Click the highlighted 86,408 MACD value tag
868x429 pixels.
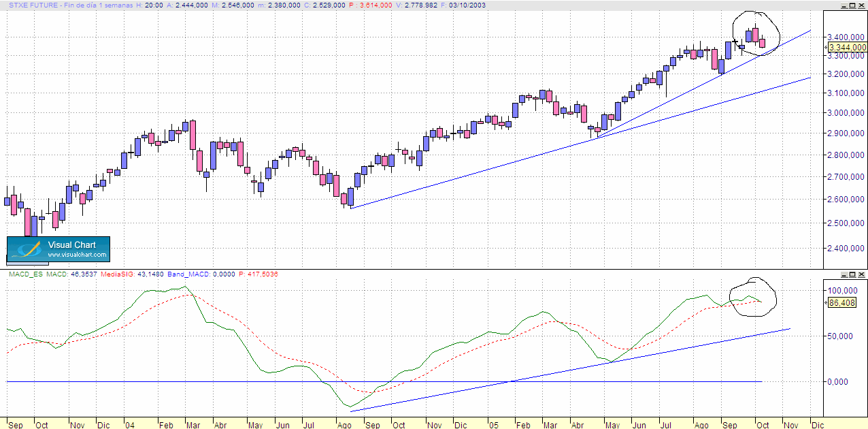(x=841, y=303)
